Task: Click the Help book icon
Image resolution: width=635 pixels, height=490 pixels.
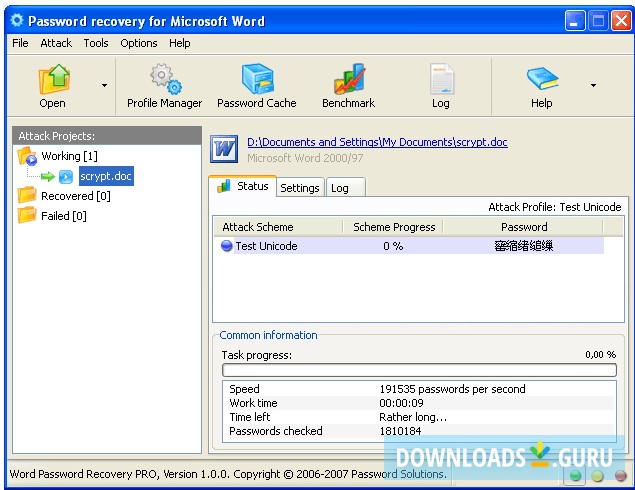Action: [x=542, y=79]
